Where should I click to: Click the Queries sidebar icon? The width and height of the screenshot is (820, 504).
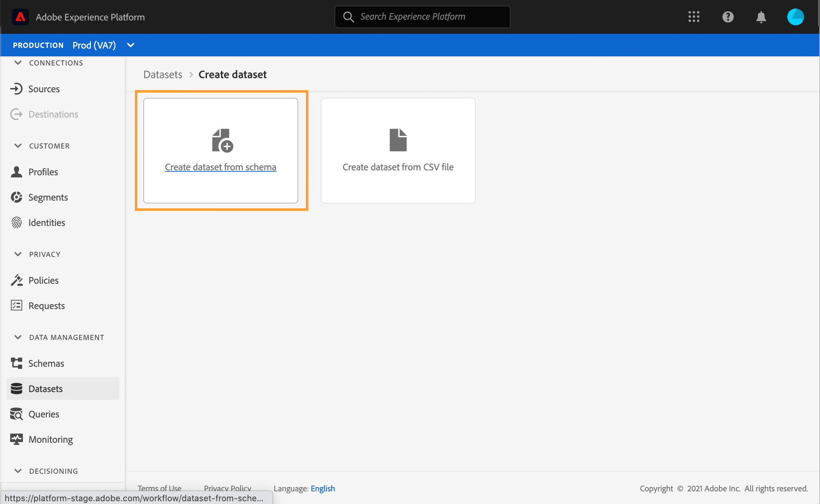point(16,414)
